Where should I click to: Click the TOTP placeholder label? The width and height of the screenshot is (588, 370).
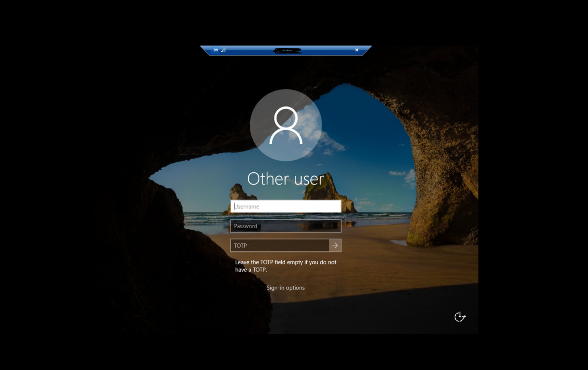click(240, 246)
